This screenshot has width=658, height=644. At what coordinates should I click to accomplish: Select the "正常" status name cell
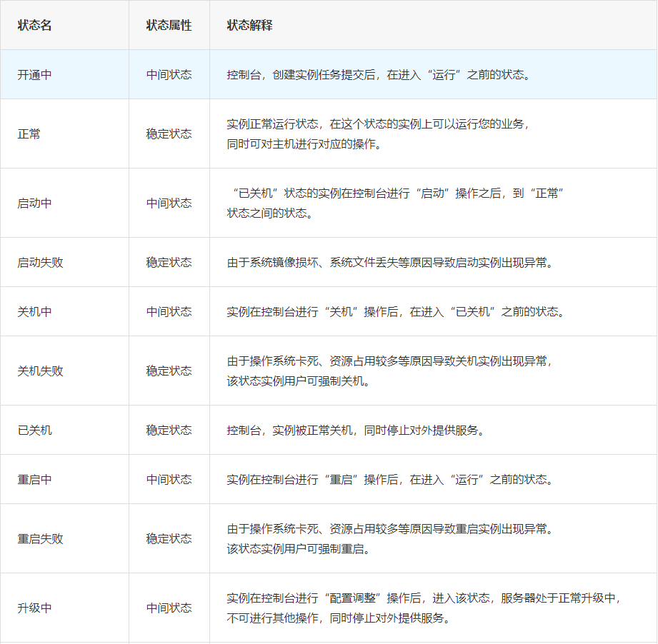[x=29, y=134]
